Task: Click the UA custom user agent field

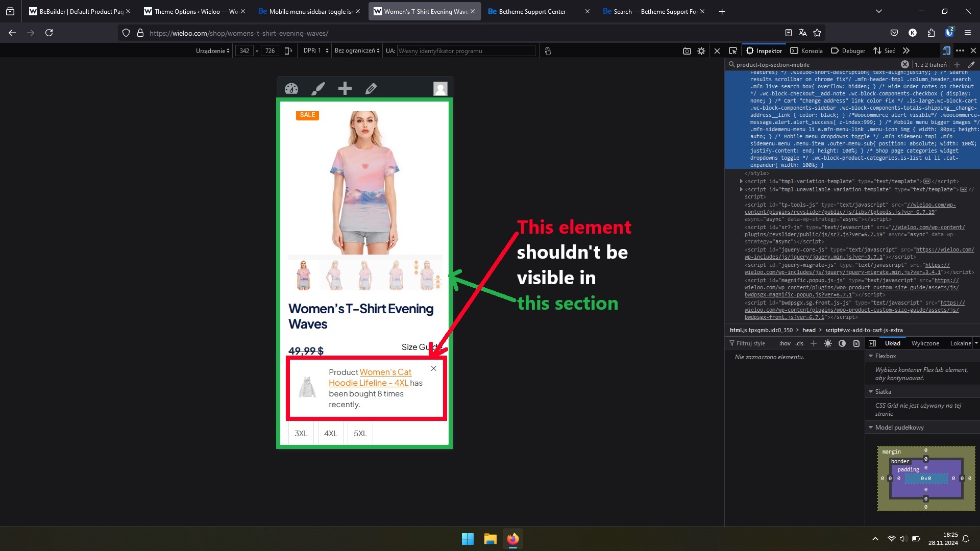Action: click(x=466, y=51)
